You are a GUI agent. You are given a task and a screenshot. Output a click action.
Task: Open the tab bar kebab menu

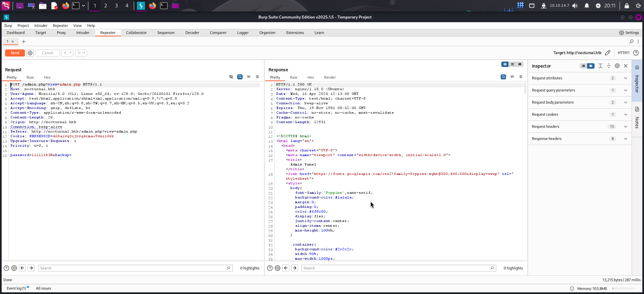[x=638, y=41]
